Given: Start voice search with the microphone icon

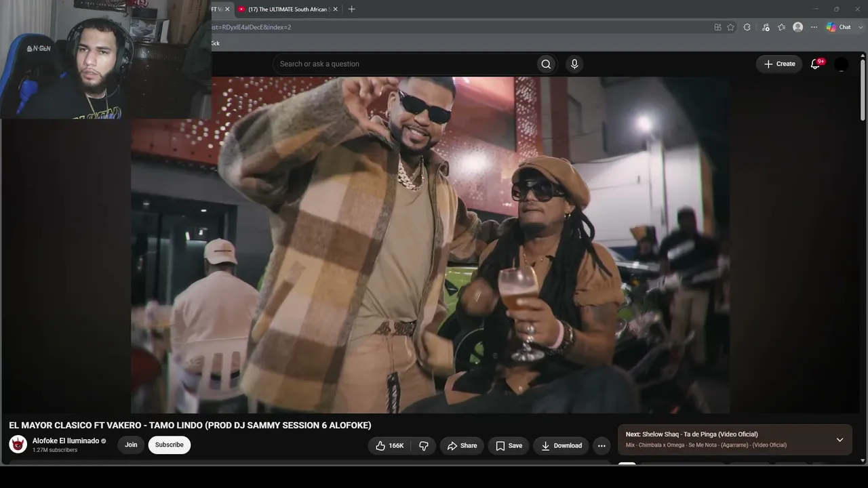Looking at the screenshot, I should tap(574, 64).
